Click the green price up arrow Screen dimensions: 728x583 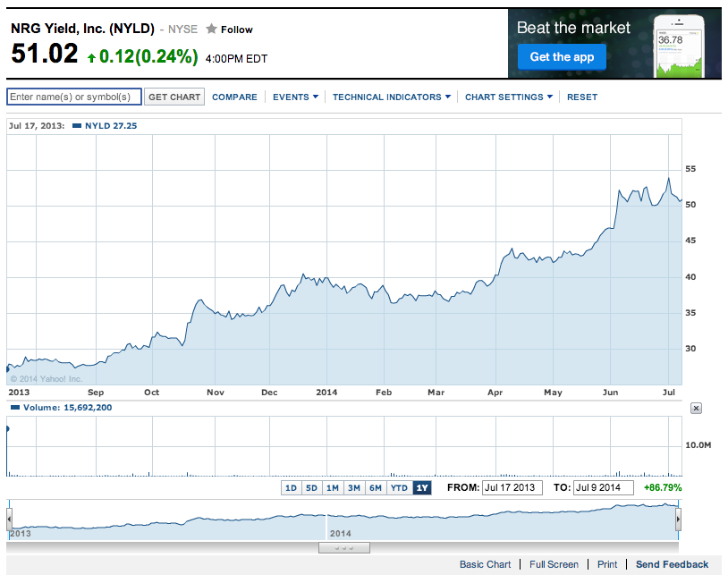[91, 57]
